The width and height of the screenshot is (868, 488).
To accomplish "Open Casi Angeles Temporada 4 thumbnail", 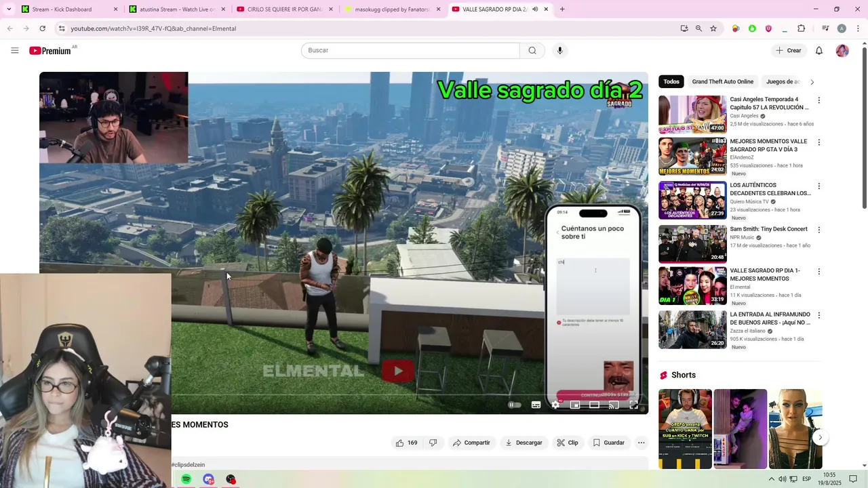I will click(x=692, y=114).
